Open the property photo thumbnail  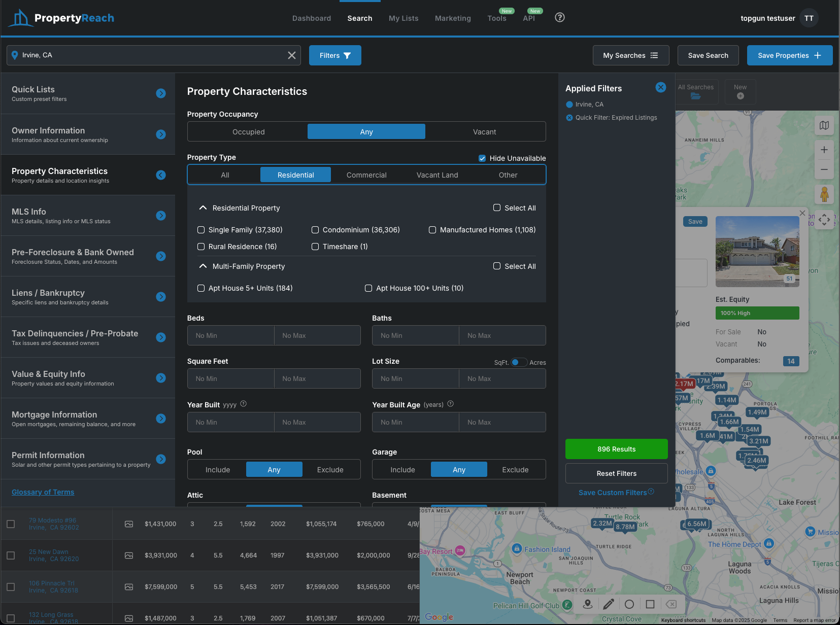(757, 252)
